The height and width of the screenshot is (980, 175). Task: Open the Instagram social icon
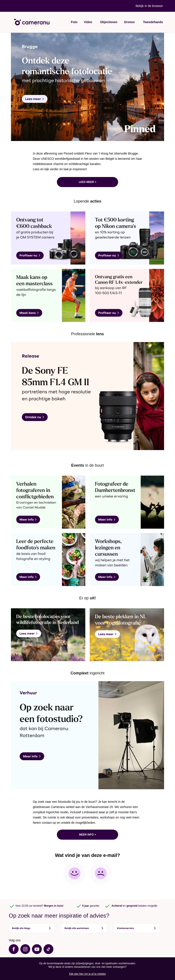[25, 949]
